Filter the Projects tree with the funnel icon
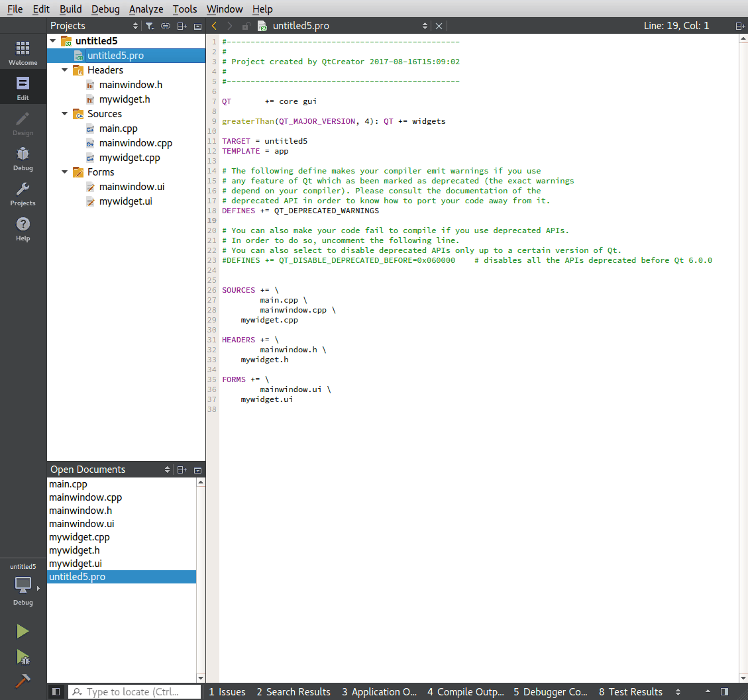 tap(150, 25)
